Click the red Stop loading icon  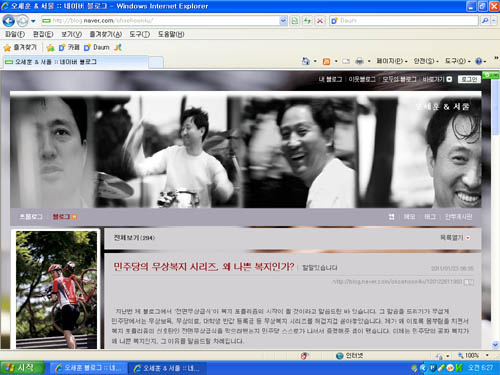point(319,21)
